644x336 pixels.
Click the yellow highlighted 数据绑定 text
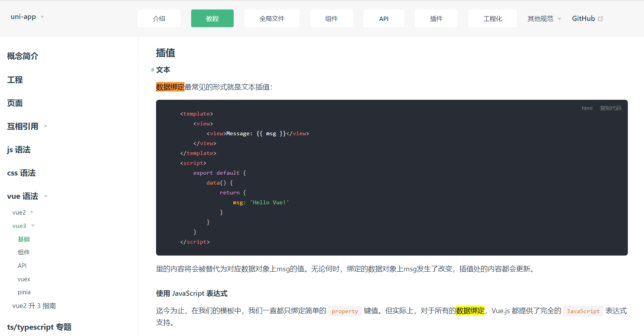470,311
